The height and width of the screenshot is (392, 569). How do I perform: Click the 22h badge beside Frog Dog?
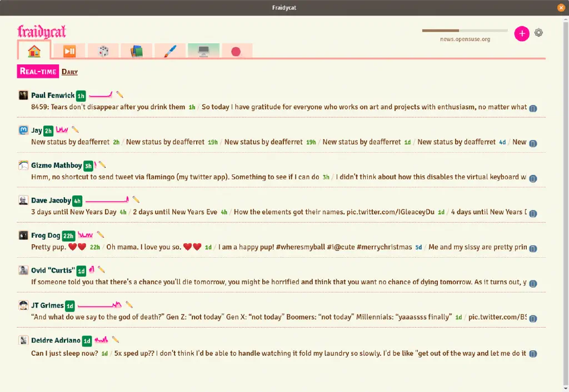click(68, 236)
